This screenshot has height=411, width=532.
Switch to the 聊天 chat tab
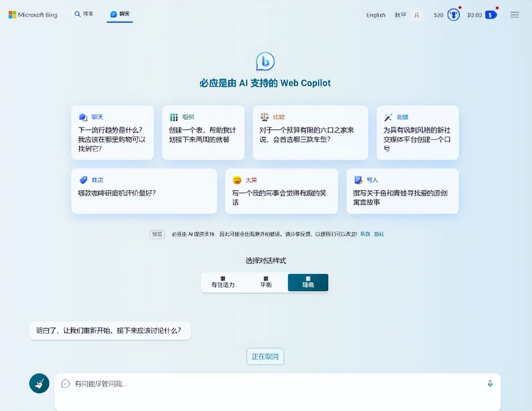coord(120,14)
